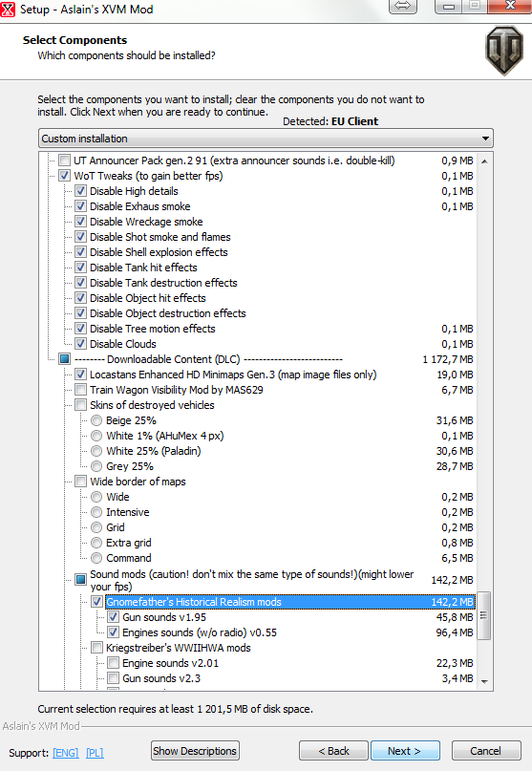532x771 pixels.
Task: Cancel the setup wizard
Action: click(486, 751)
